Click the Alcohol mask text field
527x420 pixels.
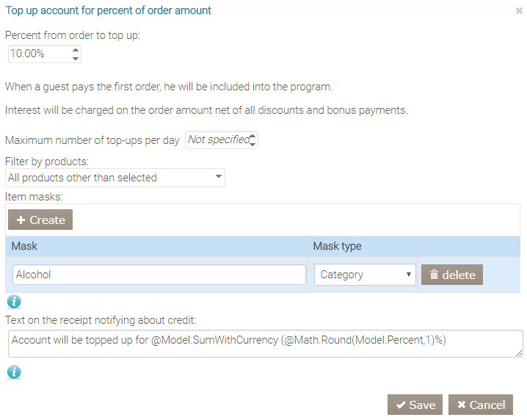pyautogui.click(x=159, y=275)
